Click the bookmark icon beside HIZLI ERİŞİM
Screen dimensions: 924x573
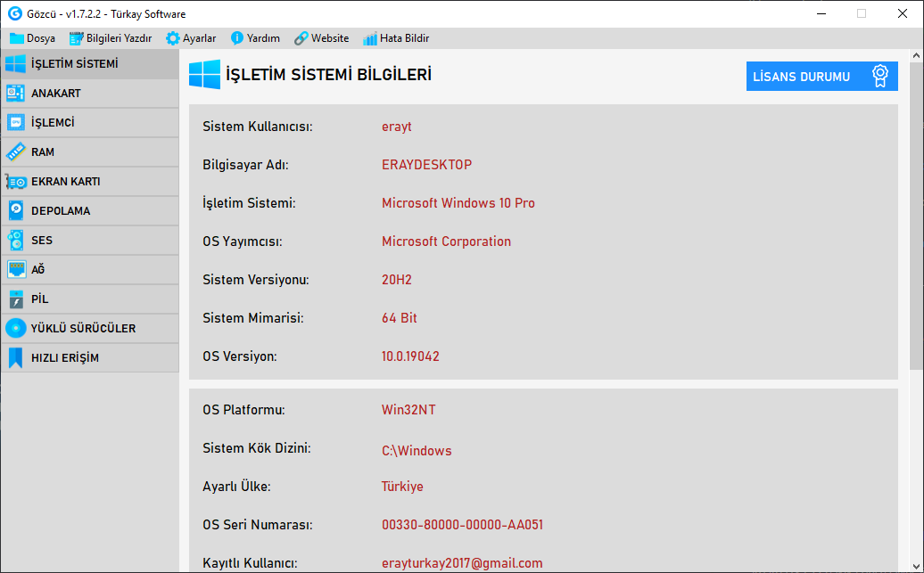coord(15,358)
